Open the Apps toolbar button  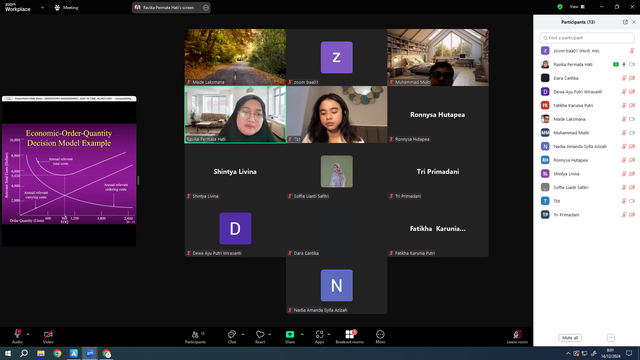click(320, 336)
